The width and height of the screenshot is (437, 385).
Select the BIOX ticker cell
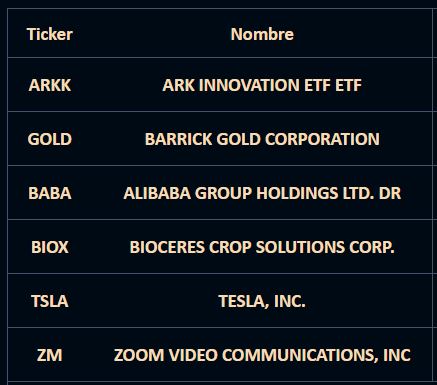point(50,247)
